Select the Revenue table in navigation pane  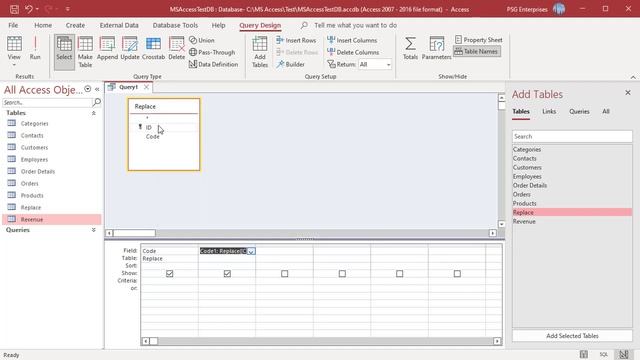click(51, 219)
